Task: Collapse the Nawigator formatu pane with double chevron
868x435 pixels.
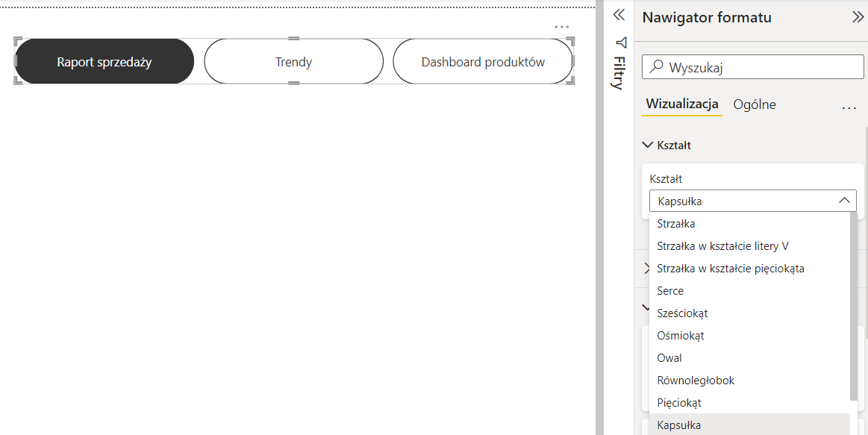Action: pos(858,17)
